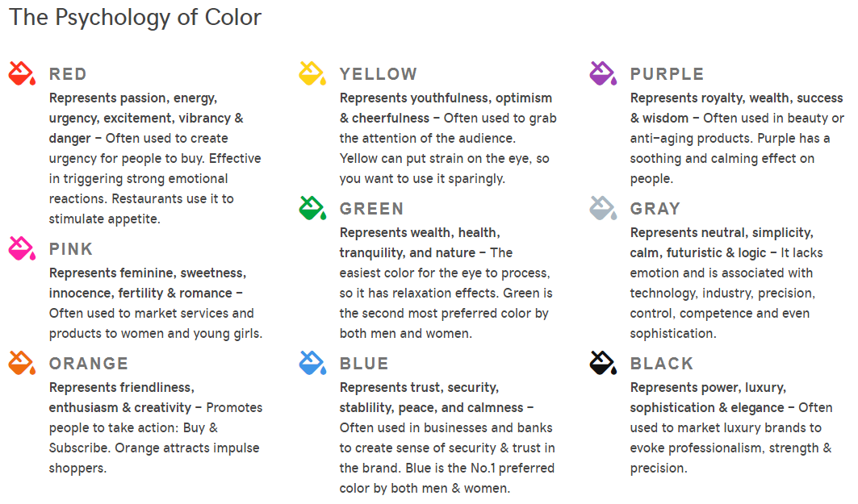Select the PINK heading
This screenshot has height=504, width=858.
click(71, 248)
